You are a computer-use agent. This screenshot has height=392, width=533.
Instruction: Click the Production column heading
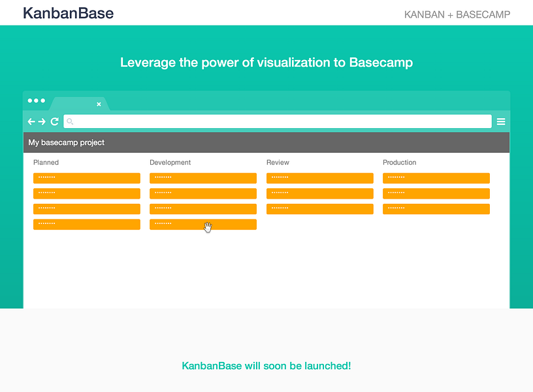tap(399, 162)
